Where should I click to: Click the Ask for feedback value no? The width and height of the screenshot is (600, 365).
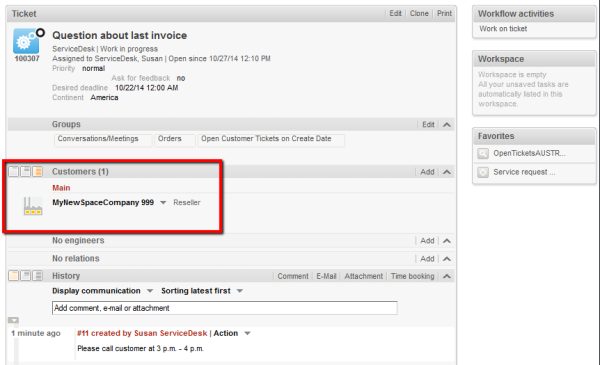coord(181,78)
